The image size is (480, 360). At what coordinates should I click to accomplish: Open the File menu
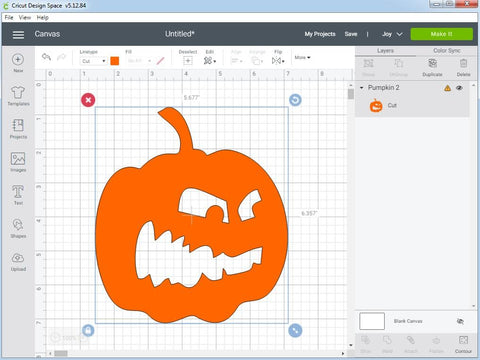pos(9,18)
